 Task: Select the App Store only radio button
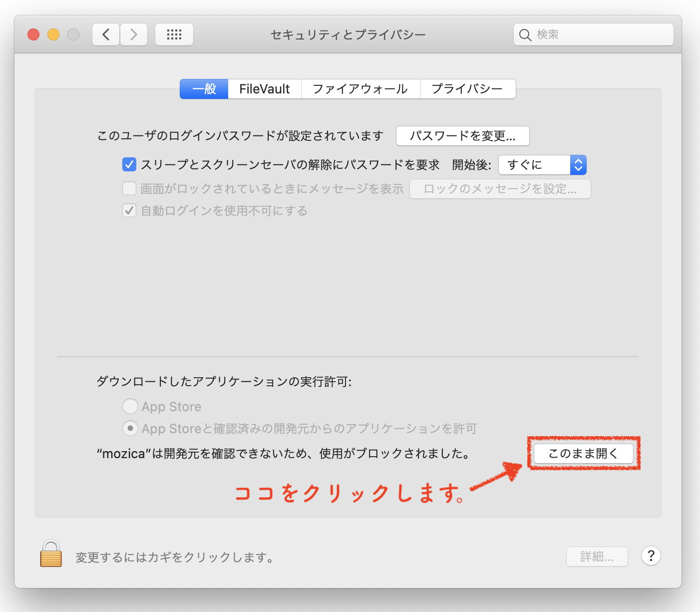130,406
